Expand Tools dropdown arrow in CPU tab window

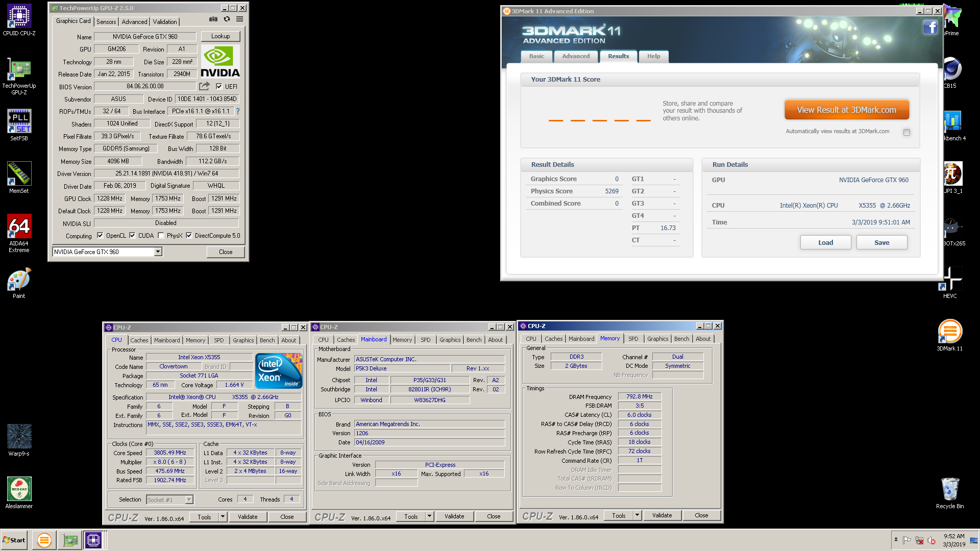[223, 517]
